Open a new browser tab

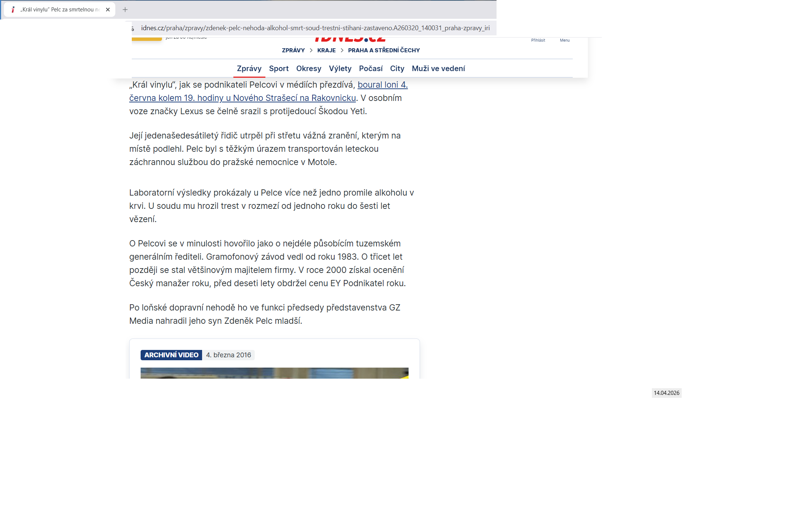[x=125, y=10]
